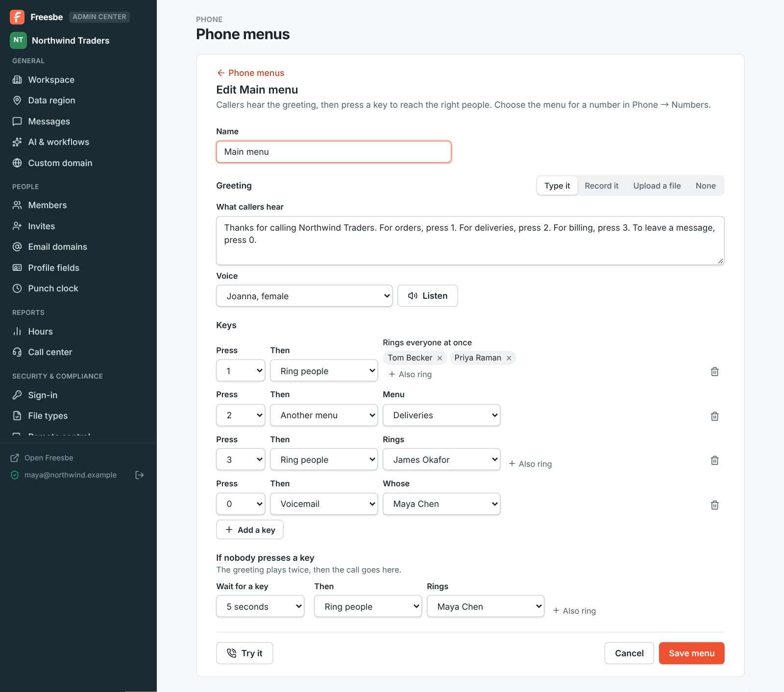Set greeting to None
The width and height of the screenshot is (784, 692).
click(706, 186)
